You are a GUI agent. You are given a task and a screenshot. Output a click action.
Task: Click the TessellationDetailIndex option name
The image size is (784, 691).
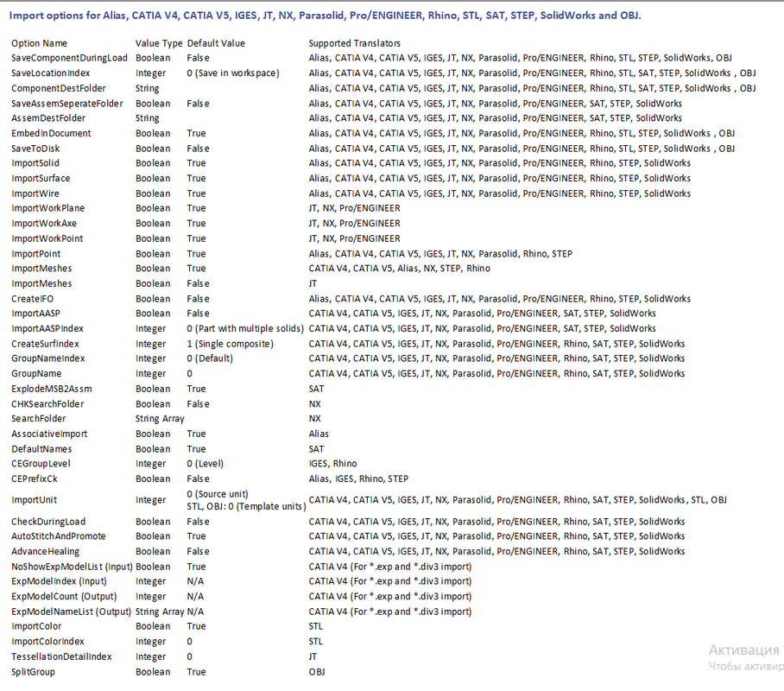point(61,656)
